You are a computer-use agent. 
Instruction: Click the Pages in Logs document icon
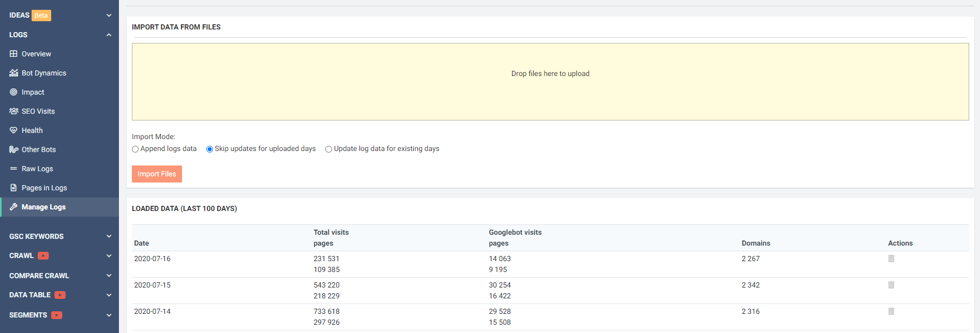13,188
